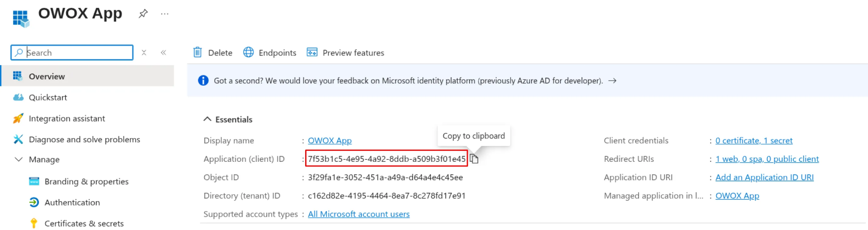Image resolution: width=868 pixels, height=230 pixels.
Task: Select the Object ID value
Action: pyautogui.click(x=385, y=177)
